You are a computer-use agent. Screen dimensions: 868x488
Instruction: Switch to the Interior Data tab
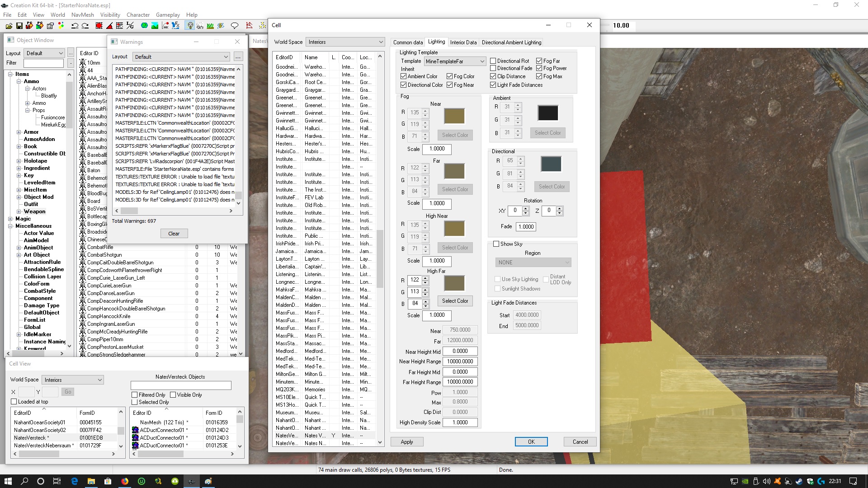point(463,42)
